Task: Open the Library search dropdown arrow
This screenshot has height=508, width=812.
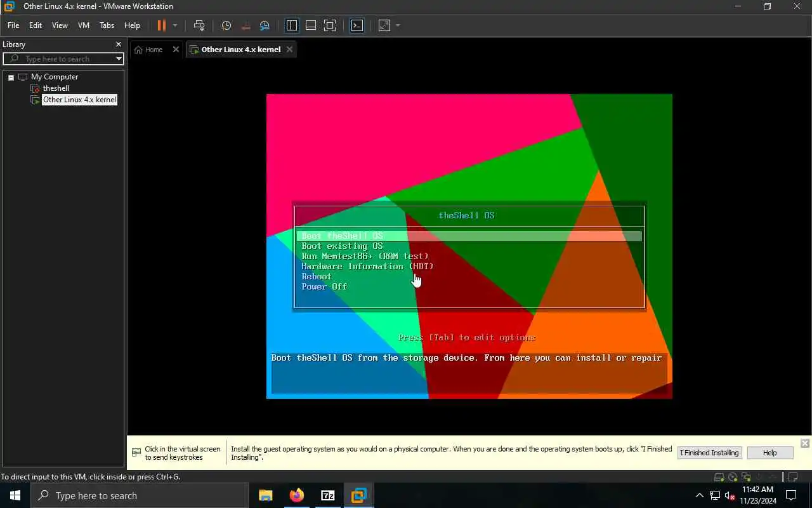Action: (119, 58)
